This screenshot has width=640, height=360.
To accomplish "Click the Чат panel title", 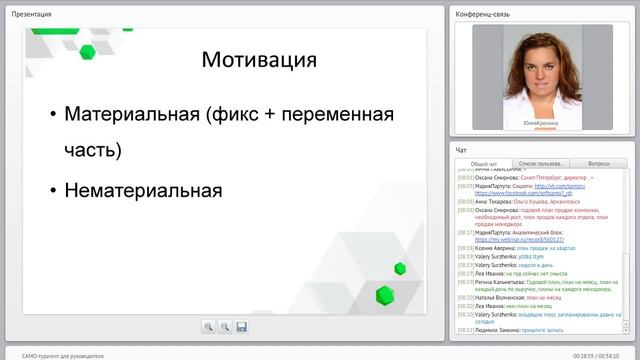I will [461, 150].
